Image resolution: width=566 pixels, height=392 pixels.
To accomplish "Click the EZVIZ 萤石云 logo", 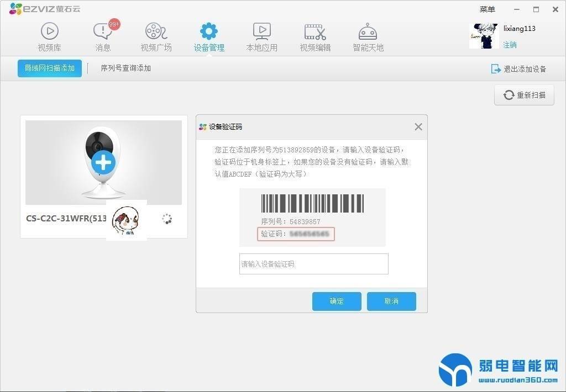I will click(38, 9).
